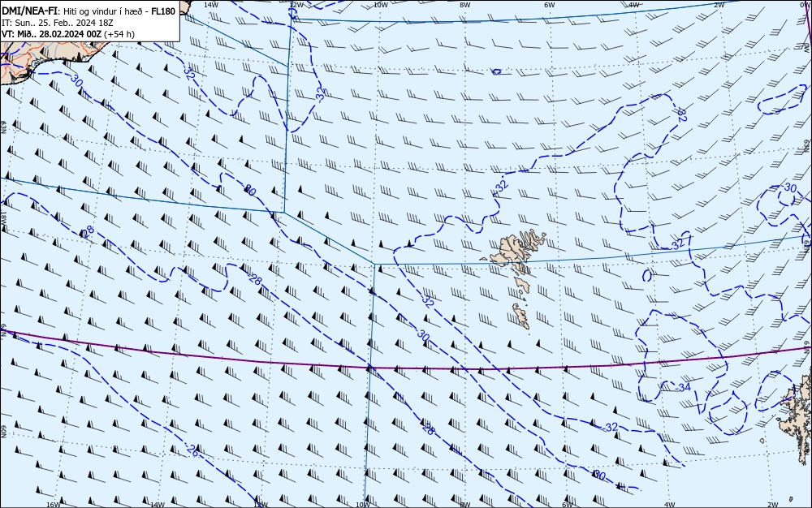
Task: Click the '(+54 h)' forecast offset text
Action: point(119,34)
